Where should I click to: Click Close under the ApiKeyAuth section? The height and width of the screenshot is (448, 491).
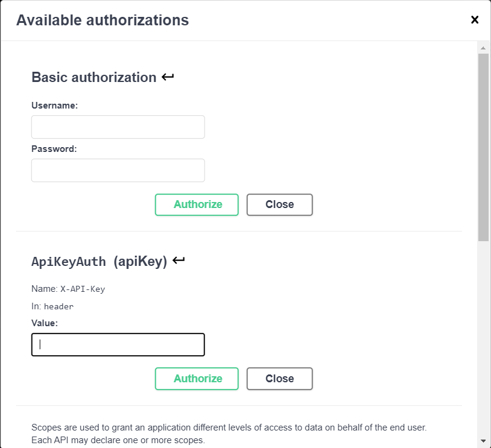280,379
